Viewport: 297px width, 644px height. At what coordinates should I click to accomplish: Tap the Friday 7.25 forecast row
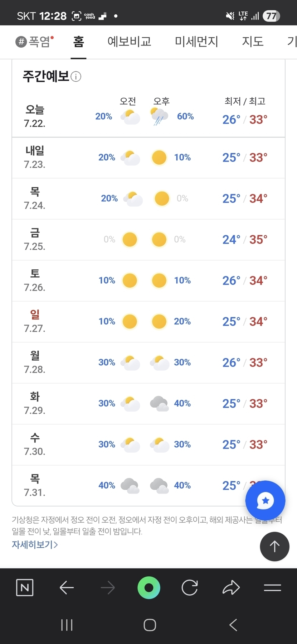point(148,240)
